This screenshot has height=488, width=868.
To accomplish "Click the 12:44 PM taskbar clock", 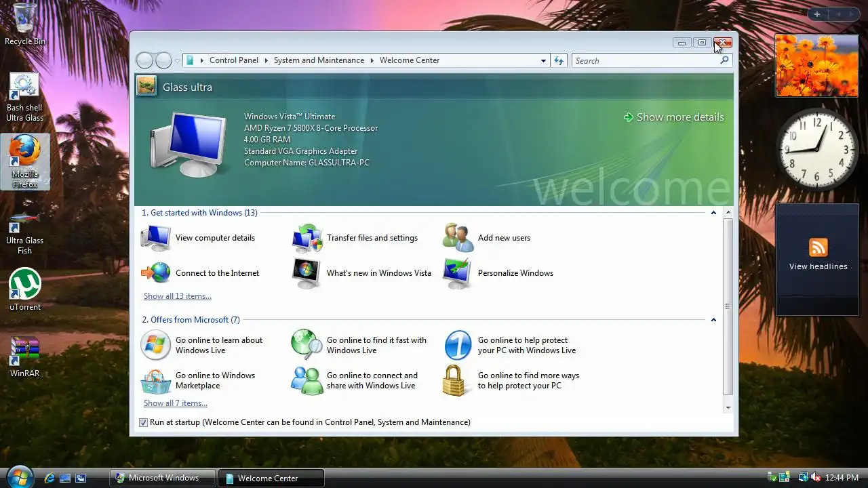I will pyautogui.click(x=842, y=478).
